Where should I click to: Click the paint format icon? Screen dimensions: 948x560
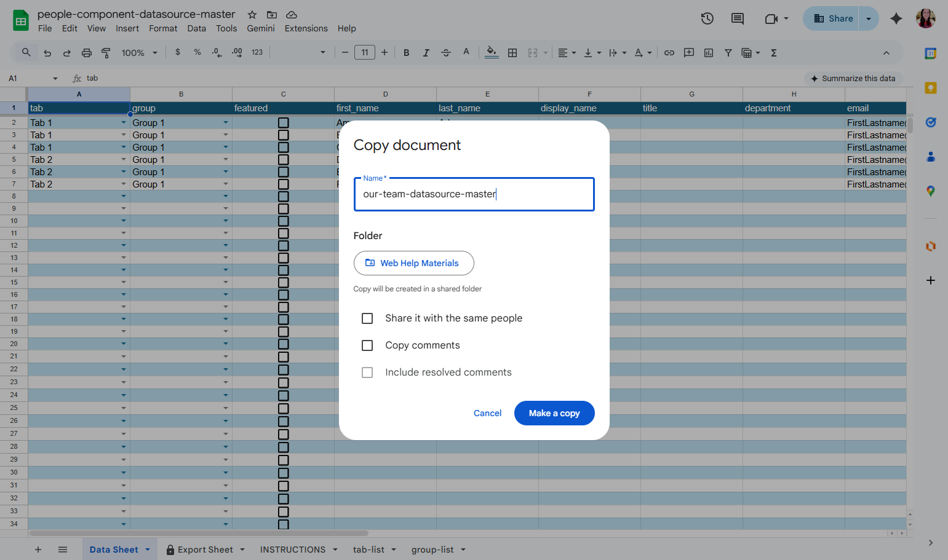click(x=106, y=53)
